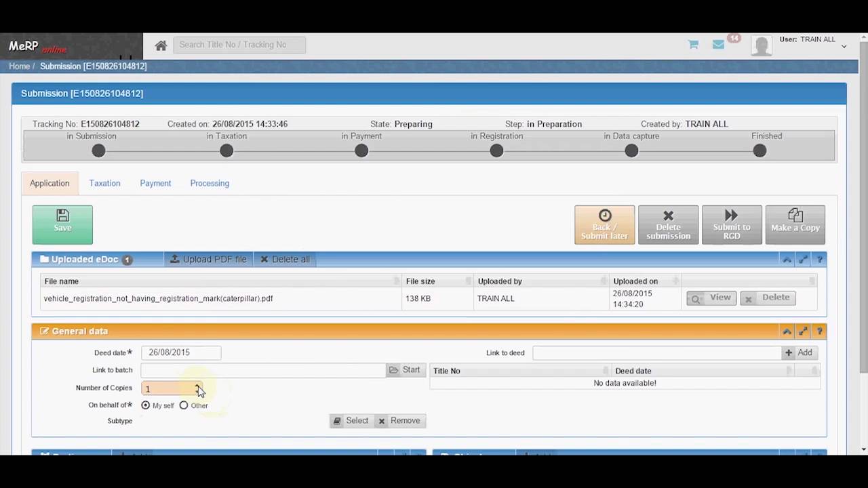Delete the uploaded caterpillar PDF row
This screenshot has height=488, width=868.
tap(768, 298)
